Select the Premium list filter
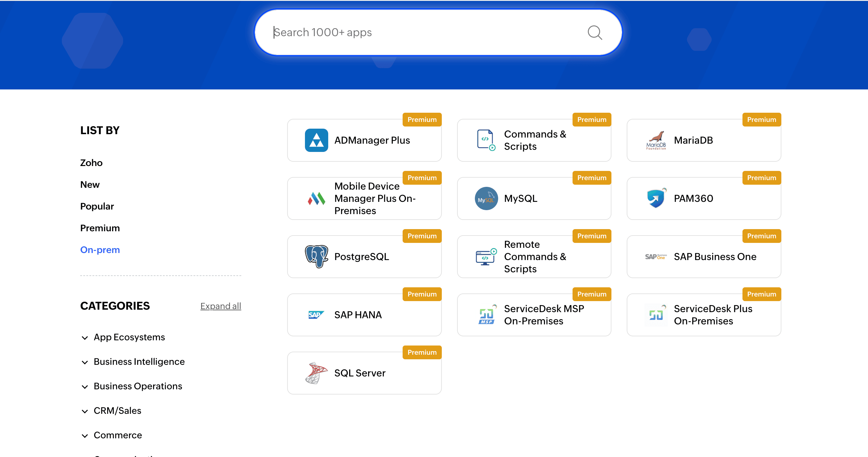 coord(100,228)
